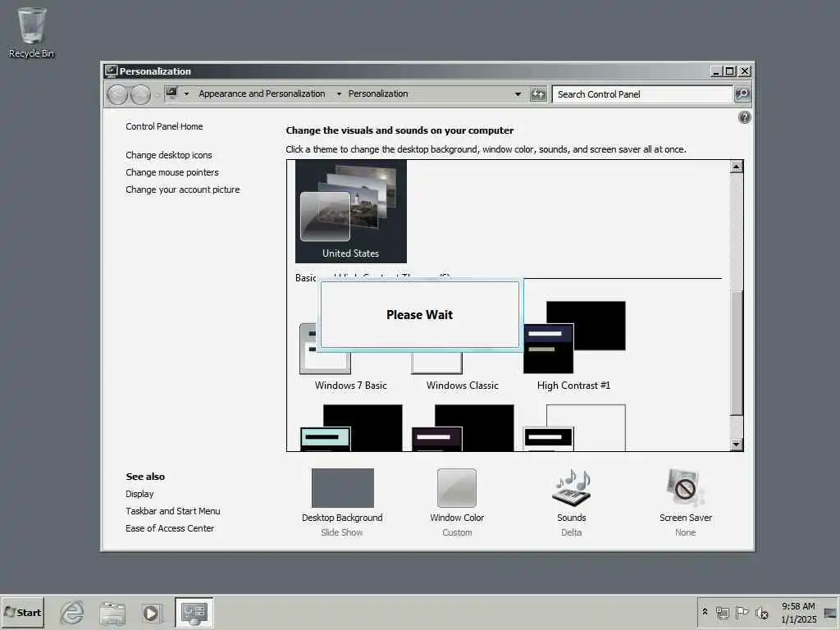This screenshot has width=840, height=630.
Task: Click Show desktop button at taskbar end
Action: click(x=830, y=613)
